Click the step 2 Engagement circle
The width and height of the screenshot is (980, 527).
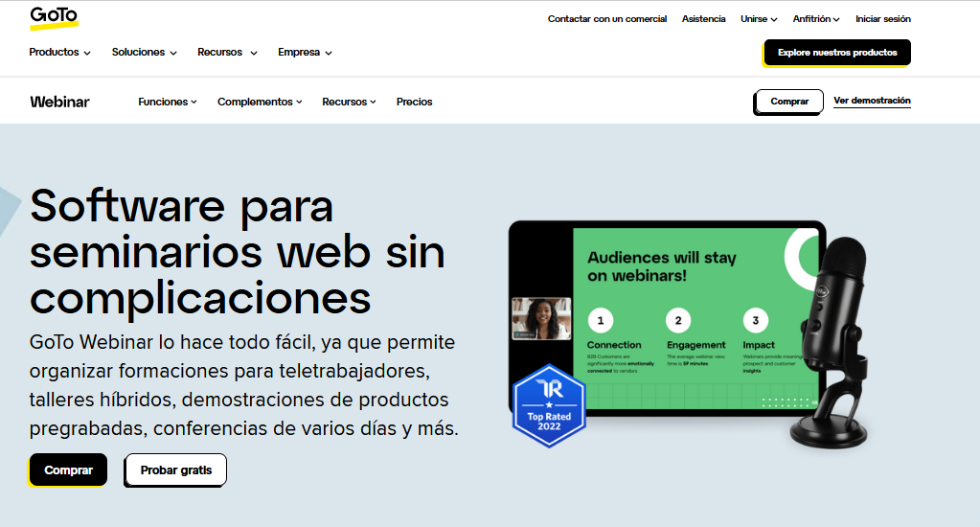point(678,321)
